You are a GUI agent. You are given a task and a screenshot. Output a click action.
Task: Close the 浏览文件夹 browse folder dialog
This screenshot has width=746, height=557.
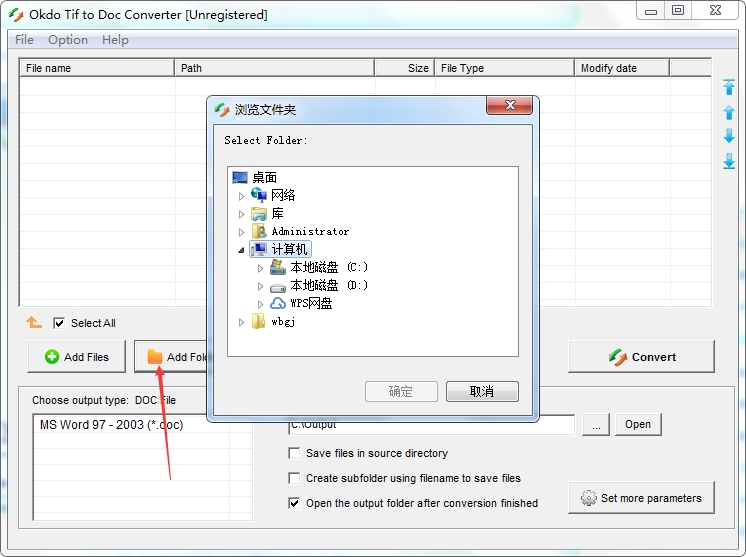click(510, 105)
